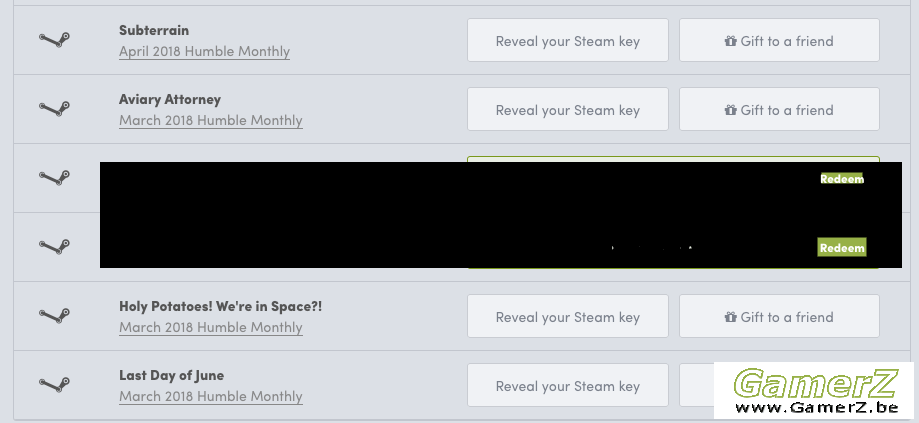Click the Steam icon in the row directly below Aviary Attorney
919x423 pixels.
(x=55, y=178)
